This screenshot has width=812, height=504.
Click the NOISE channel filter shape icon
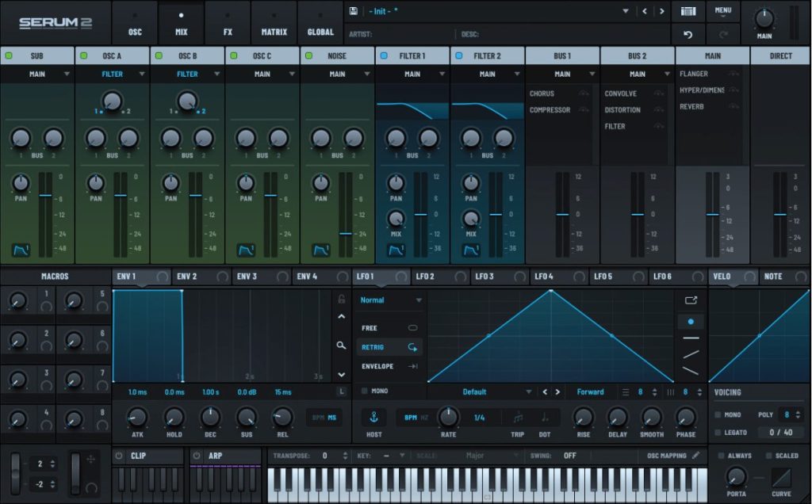321,250
